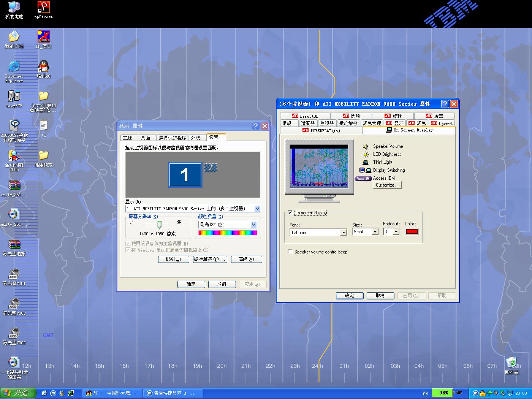
Task: Enable Speaker volume control beep
Action: 290,252
